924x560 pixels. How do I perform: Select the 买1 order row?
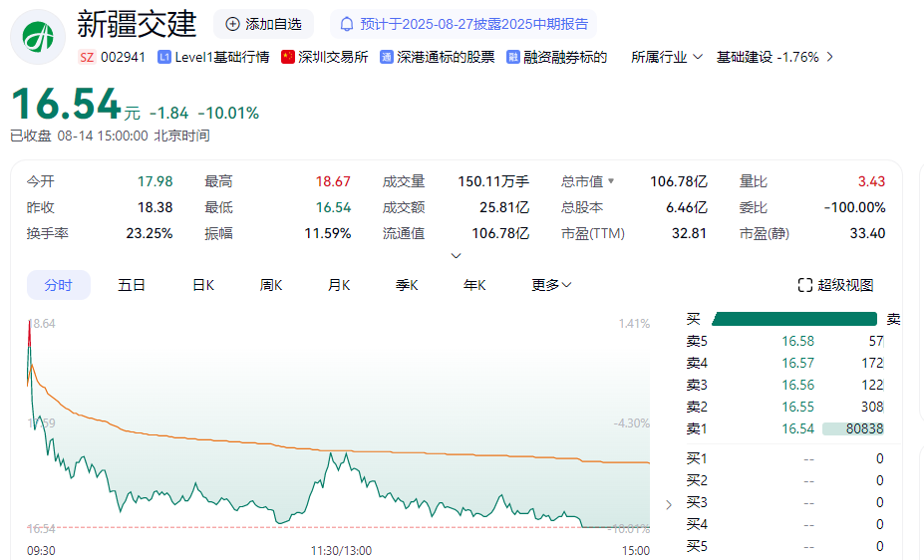tap(784, 458)
